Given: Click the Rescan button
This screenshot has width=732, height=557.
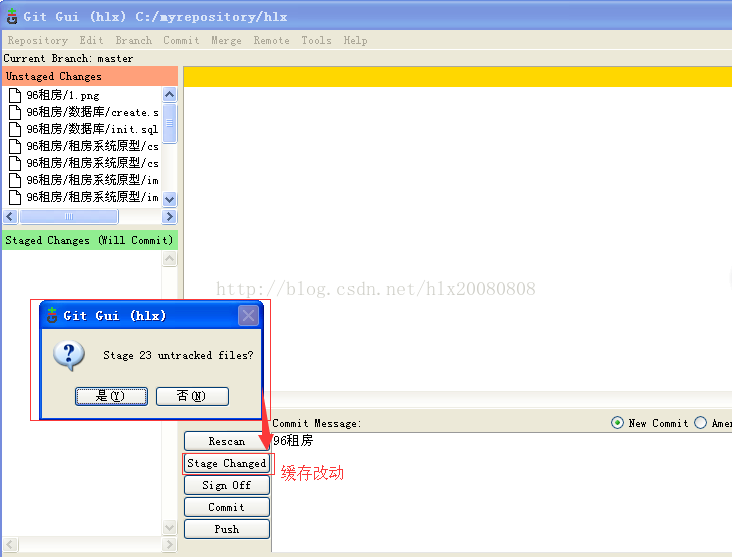Looking at the screenshot, I should click(226, 441).
